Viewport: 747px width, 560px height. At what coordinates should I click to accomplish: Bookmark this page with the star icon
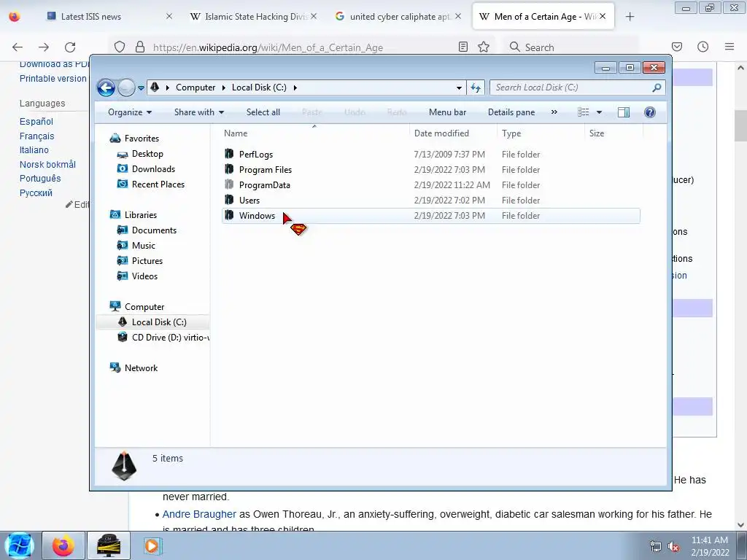[484, 47]
